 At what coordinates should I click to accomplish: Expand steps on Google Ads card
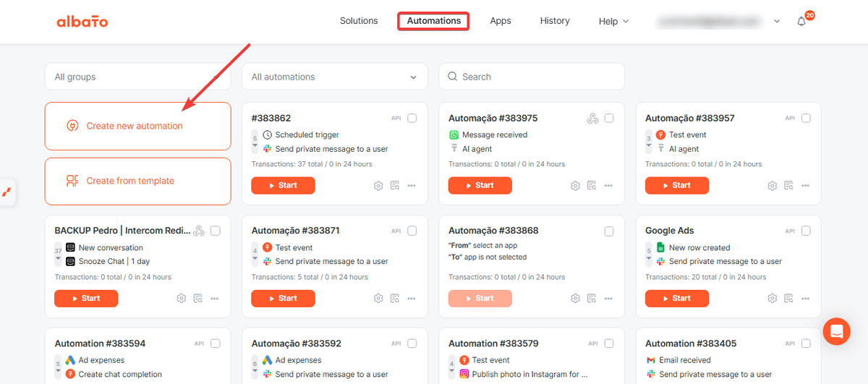(x=648, y=254)
